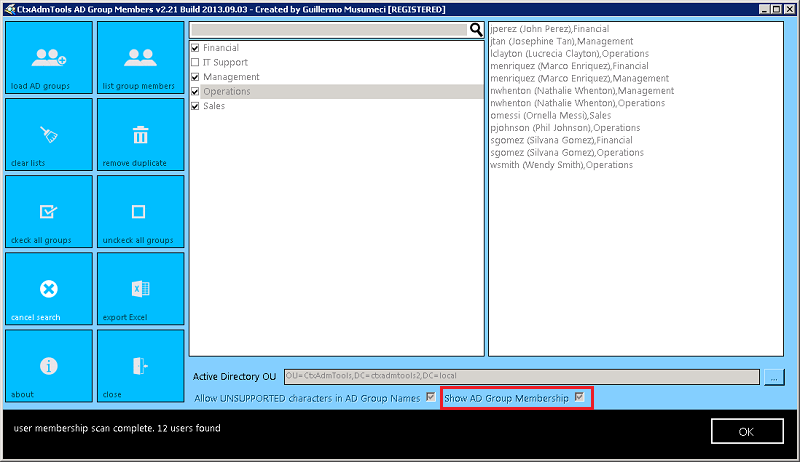Click the magnifier search icon
Image resolution: width=800 pixels, height=462 pixels.
[476, 30]
